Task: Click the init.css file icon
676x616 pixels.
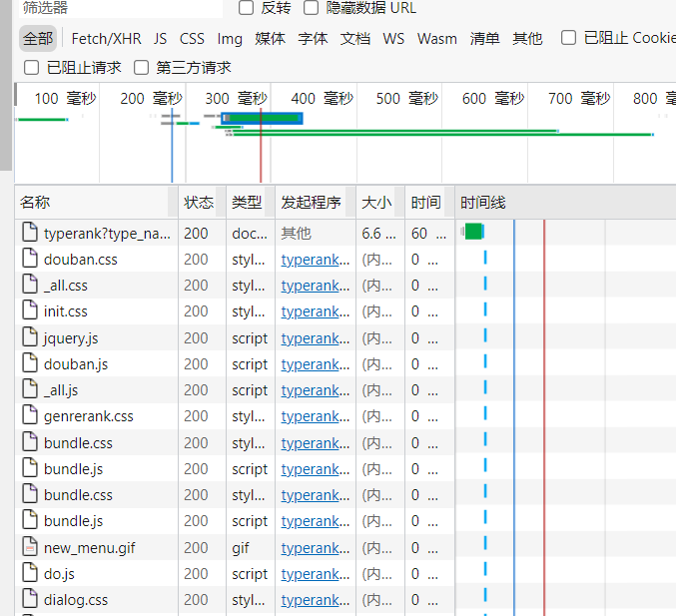Action: coord(30,309)
